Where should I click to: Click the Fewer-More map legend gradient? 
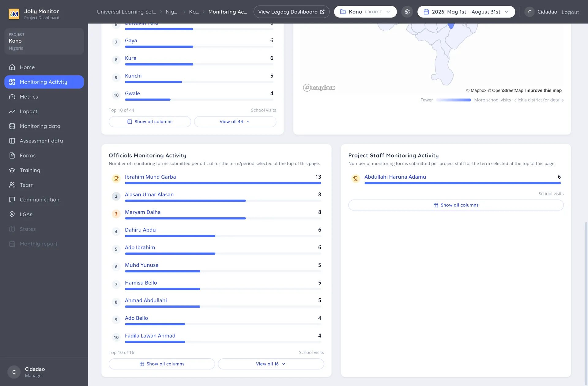coord(454,100)
